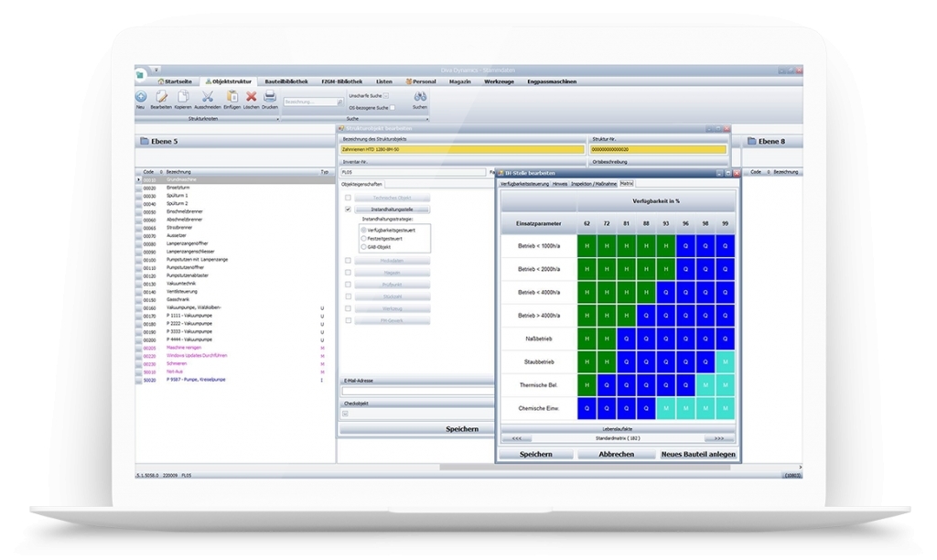
Task: Click the yellow Struktur-Nr. field
Action: coord(658,149)
